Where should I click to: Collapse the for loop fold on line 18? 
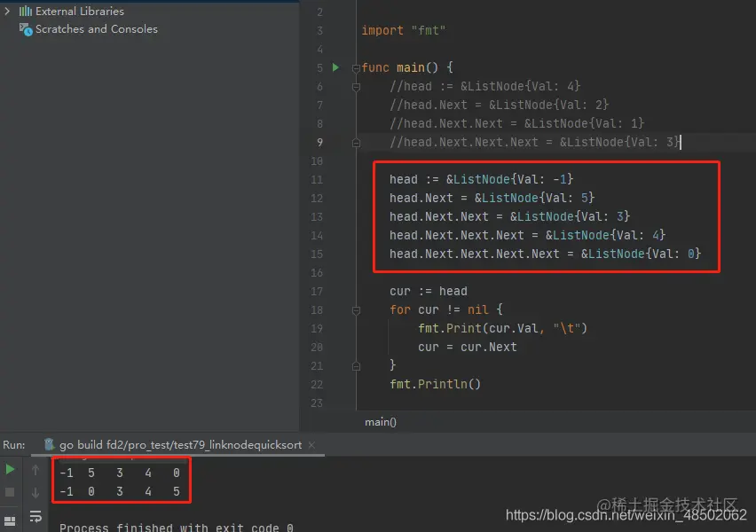tap(356, 310)
